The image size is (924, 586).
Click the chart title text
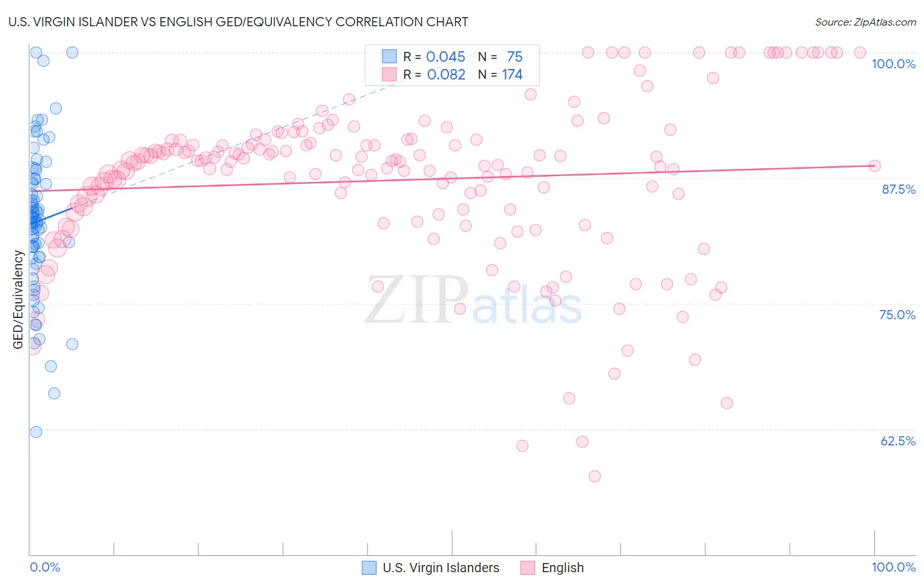pyautogui.click(x=239, y=22)
